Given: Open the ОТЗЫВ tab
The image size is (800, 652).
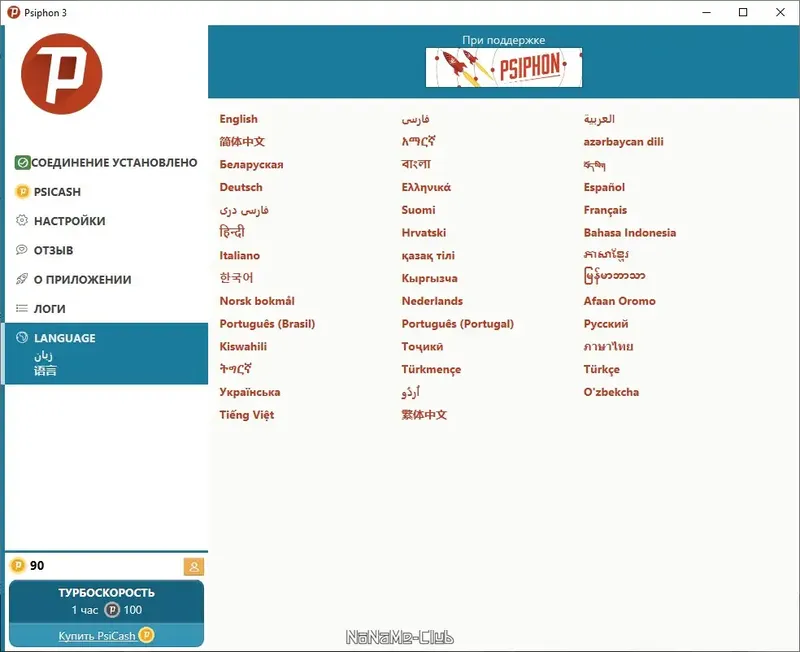Looking at the screenshot, I should point(106,250).
